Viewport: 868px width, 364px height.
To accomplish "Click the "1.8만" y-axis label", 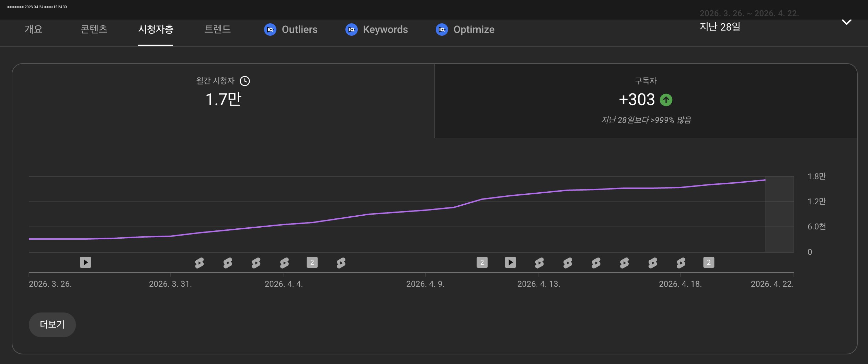I will tap(816, 177).
